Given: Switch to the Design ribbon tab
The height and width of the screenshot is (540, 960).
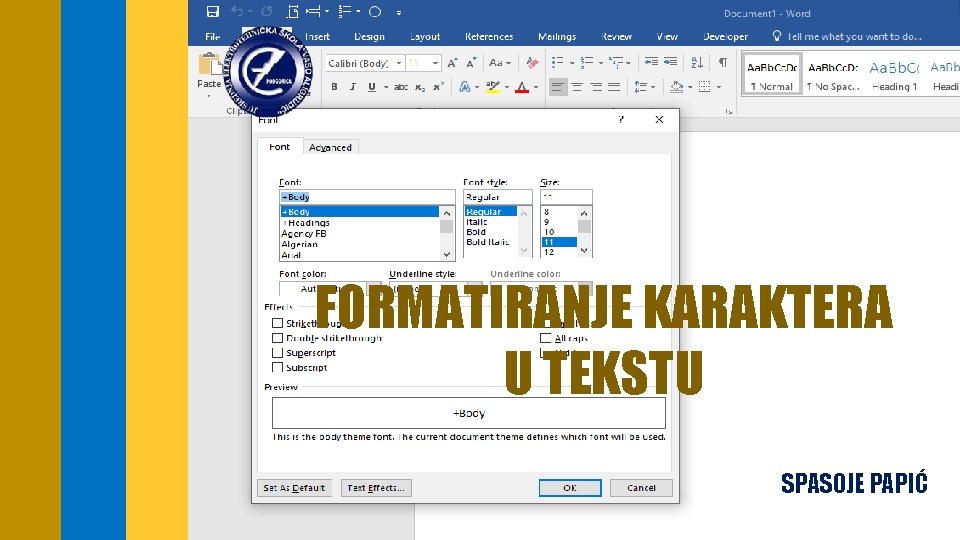Looking at the screenshot, I should tap(369, 37).
